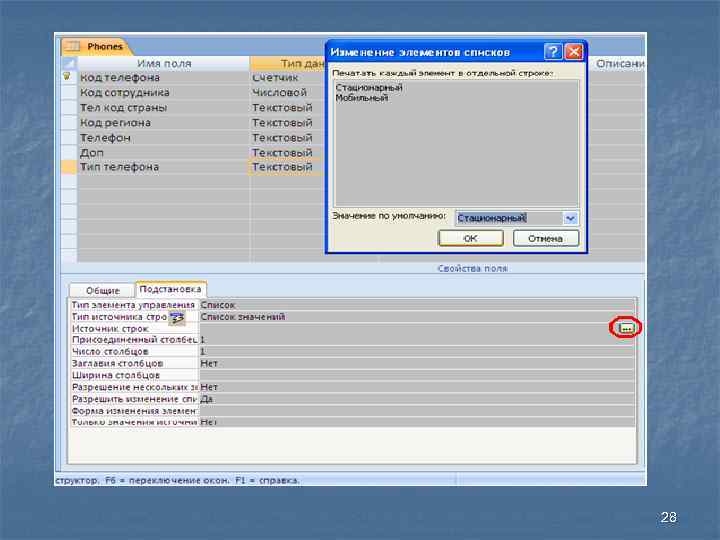Viewport: 720px width, 540px height.
Task: Click the Свойства поля label
Action: 472,268
